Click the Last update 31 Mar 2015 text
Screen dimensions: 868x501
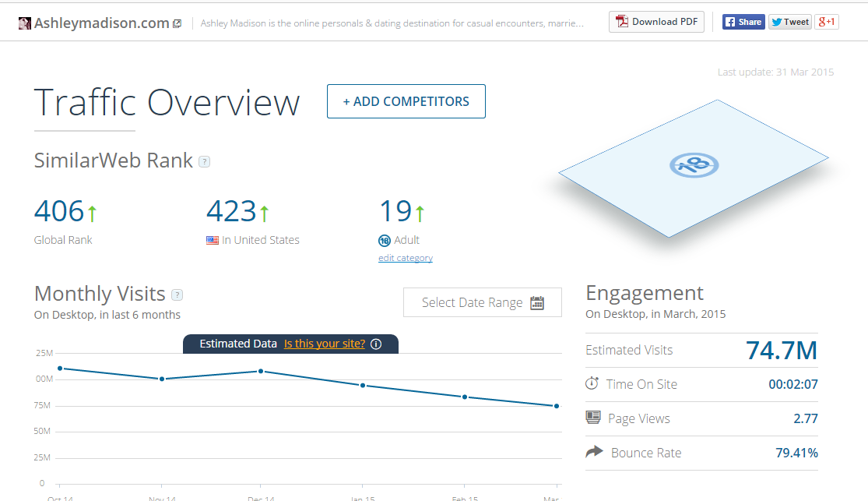[775, 72]
